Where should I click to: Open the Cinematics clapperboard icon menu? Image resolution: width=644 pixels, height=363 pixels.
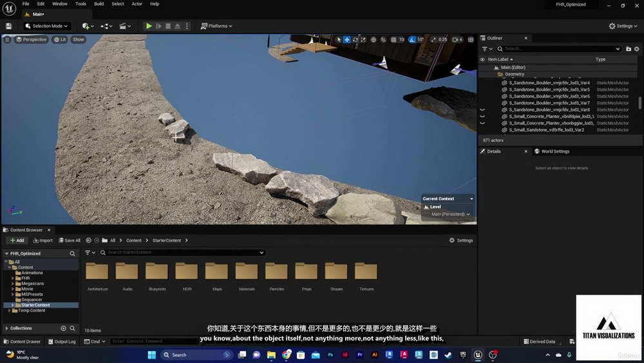pos(125,26)
